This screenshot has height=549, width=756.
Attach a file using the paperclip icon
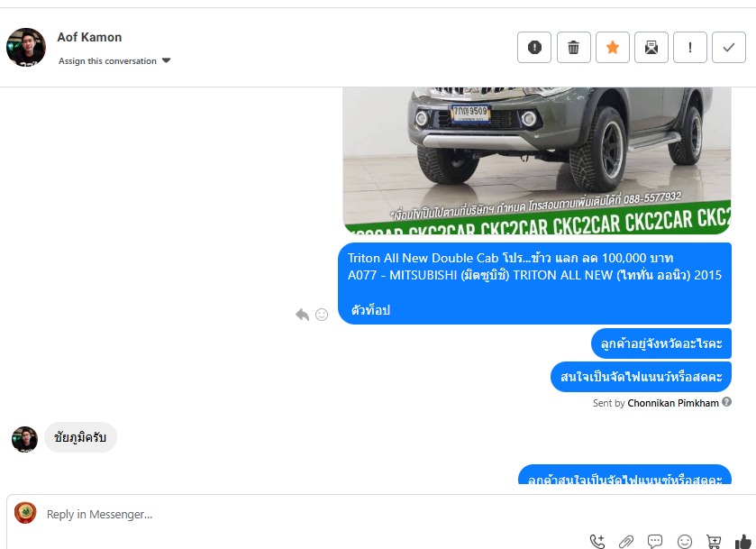tap(626, 541)
